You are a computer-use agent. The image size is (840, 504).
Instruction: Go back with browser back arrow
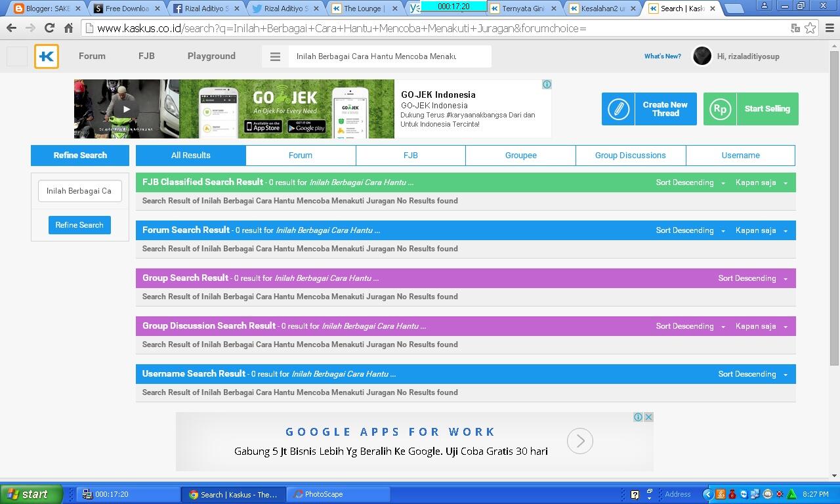tap(11, 28)
